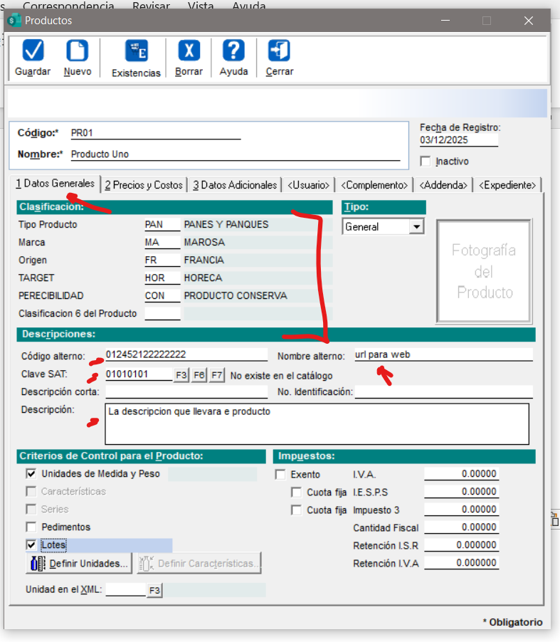Click F7 next to Clave SAT
Image resolution: width=560 pixels, height=642 pixels.
coord(217,375)
